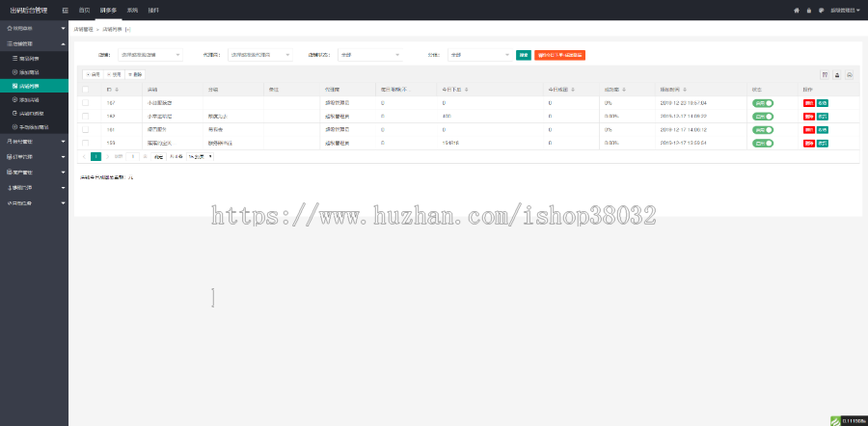This screenshot has height=426, width=868.
Task: Click the home icon in the top bar
Action: point(797,10)
